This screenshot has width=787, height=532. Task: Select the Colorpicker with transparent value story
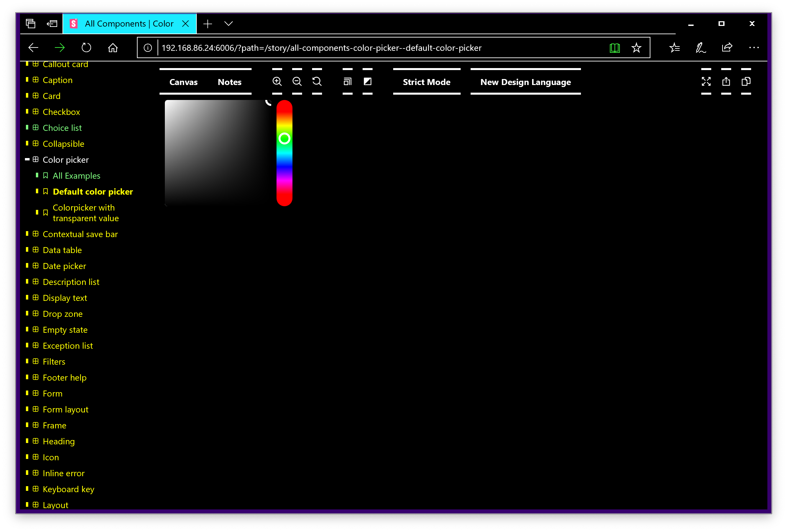85,213
